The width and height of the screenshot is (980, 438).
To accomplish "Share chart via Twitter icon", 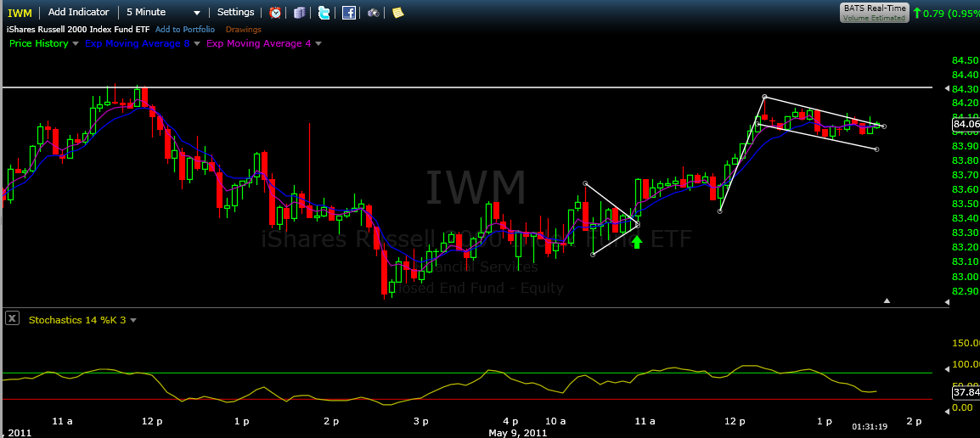I will tap(324, 13).
